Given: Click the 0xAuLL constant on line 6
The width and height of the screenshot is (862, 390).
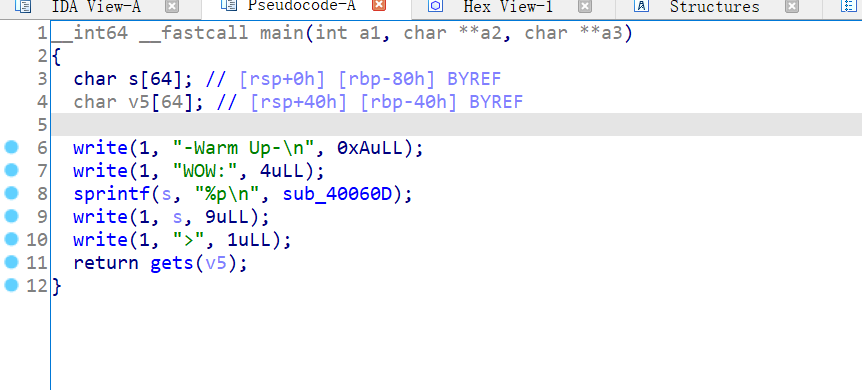Looking at the screenshot, I should pyautogui.click(x=369, y=149).
